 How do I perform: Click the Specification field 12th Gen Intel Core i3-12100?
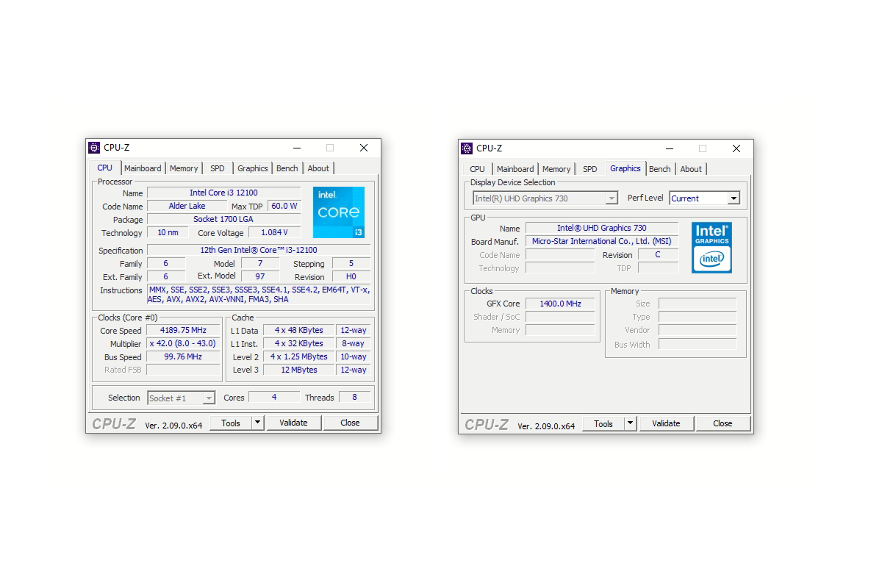pos(259,250)
